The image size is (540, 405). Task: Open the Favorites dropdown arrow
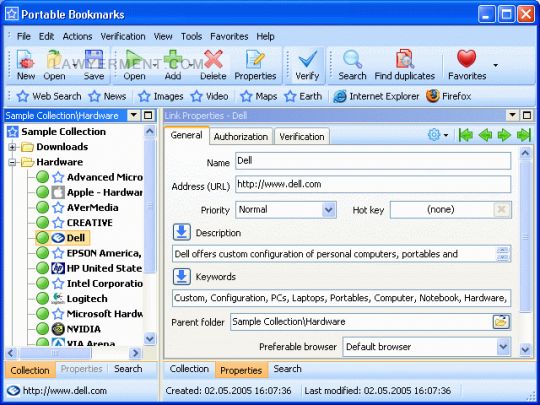pyautogui.click(x=496, y=65)
